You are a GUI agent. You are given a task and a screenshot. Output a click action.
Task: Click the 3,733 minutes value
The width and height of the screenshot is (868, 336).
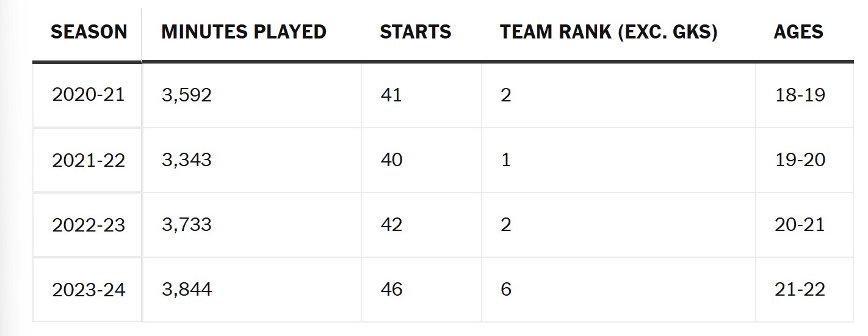[x=187, y=225]
